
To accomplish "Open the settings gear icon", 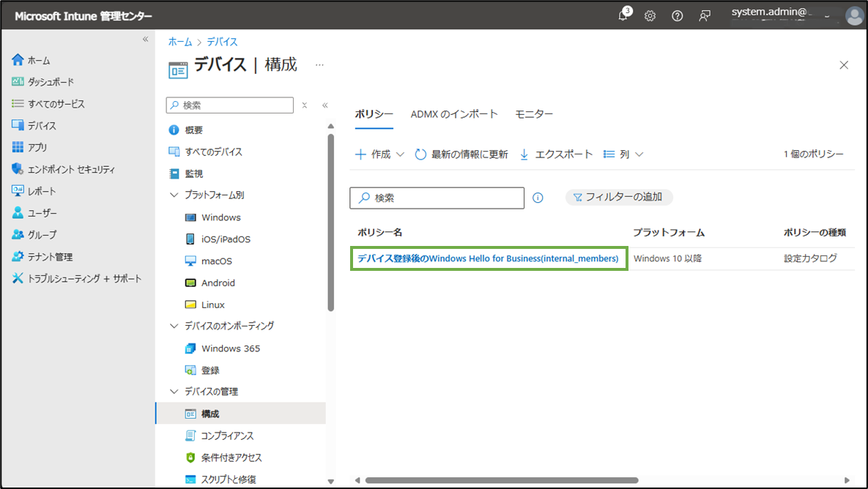I will click(x=650, y=16).
